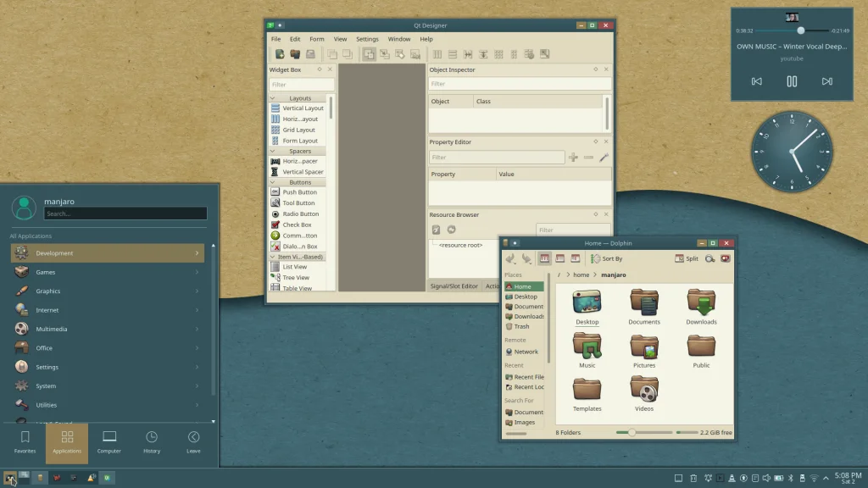Click the Leave button in application launcher

[193, 442]
